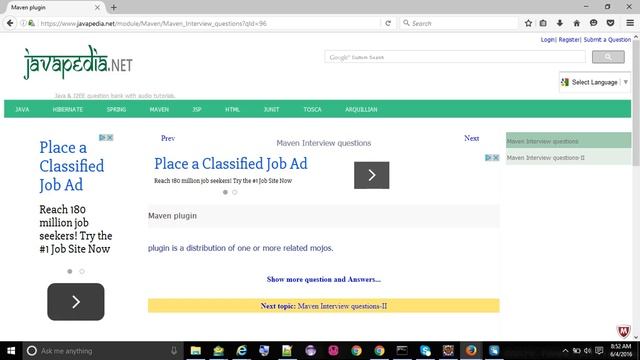Click the Register link
Screen dimensions: 640x360
pos(569,40)
